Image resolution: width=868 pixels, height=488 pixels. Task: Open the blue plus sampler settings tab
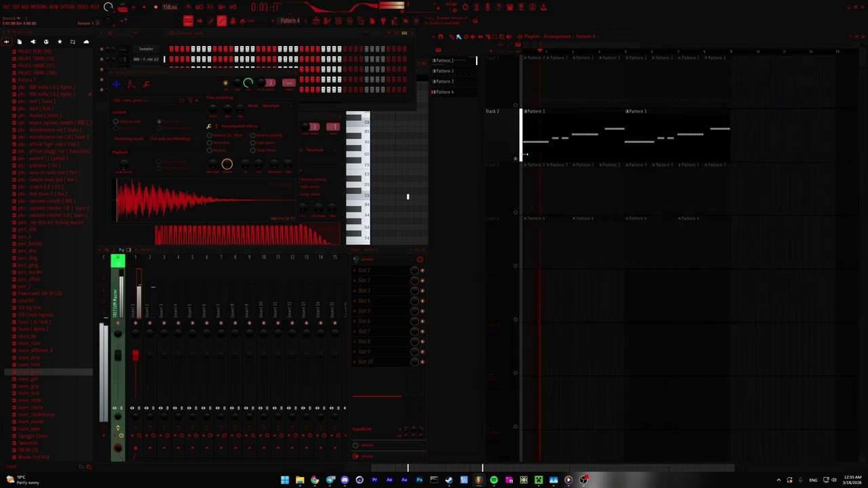117,84
